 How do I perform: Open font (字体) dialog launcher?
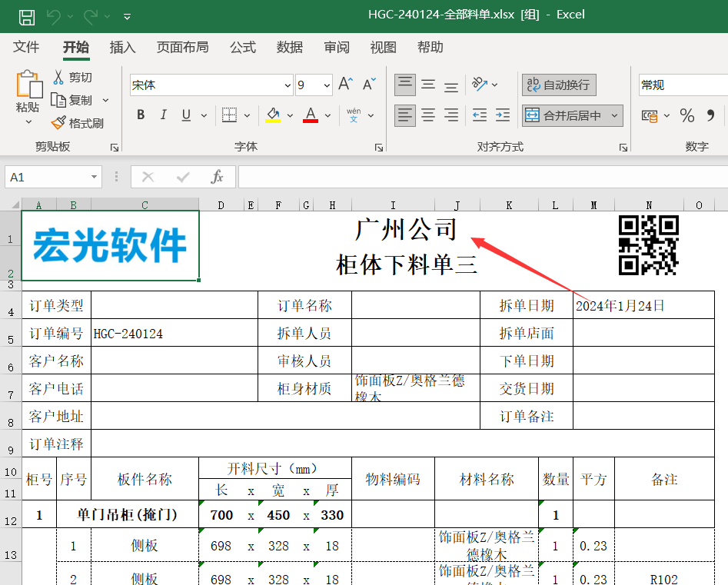point(379,147)
